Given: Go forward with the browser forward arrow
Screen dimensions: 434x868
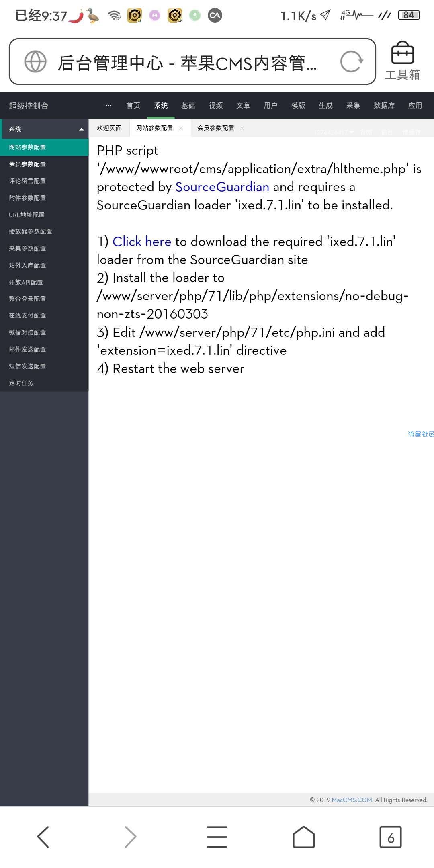Looking at the screenshot, I should pos(130,837).
